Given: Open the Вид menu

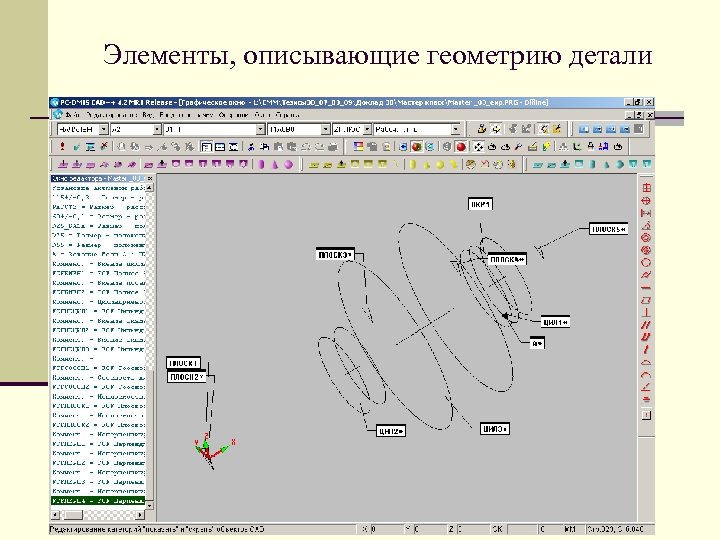Looking at the screenshot, I should tap(147, 115).
